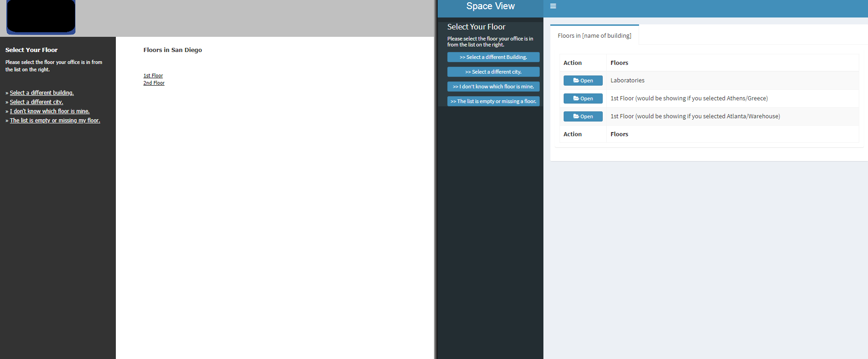
Task: Click '>> Select a different Building.' button
Action: [493, 57]
